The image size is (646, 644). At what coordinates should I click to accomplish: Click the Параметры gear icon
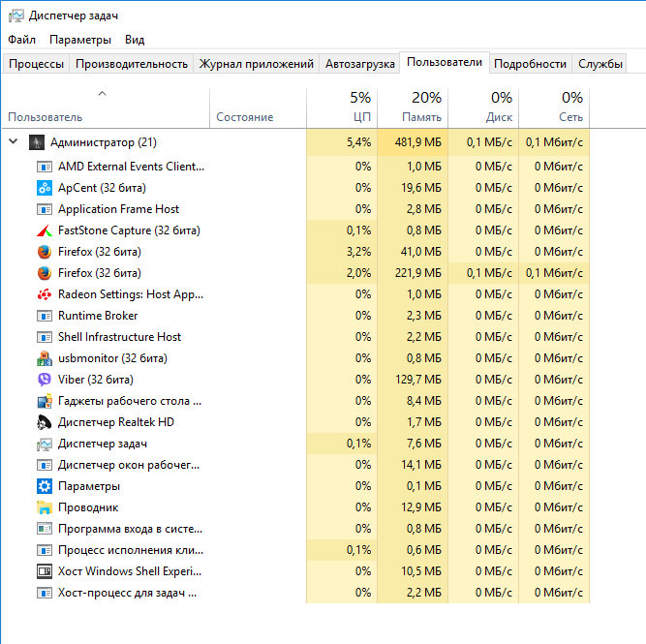click(45, 486)
